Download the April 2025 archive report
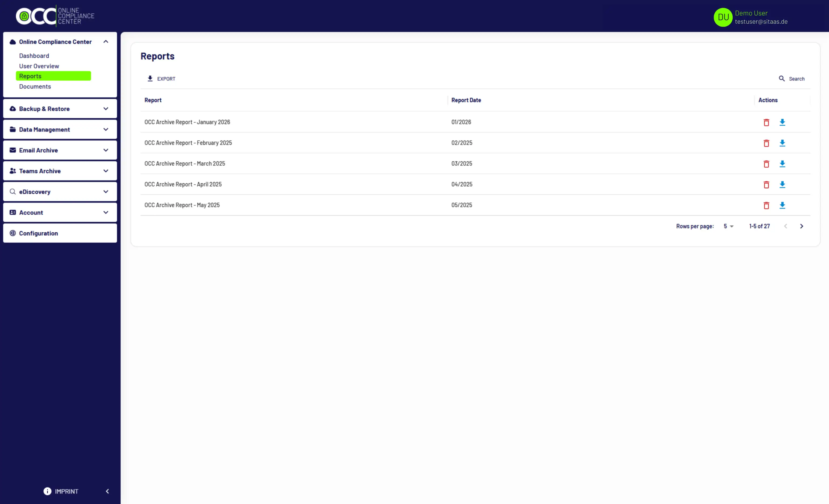 pos(782,184)
